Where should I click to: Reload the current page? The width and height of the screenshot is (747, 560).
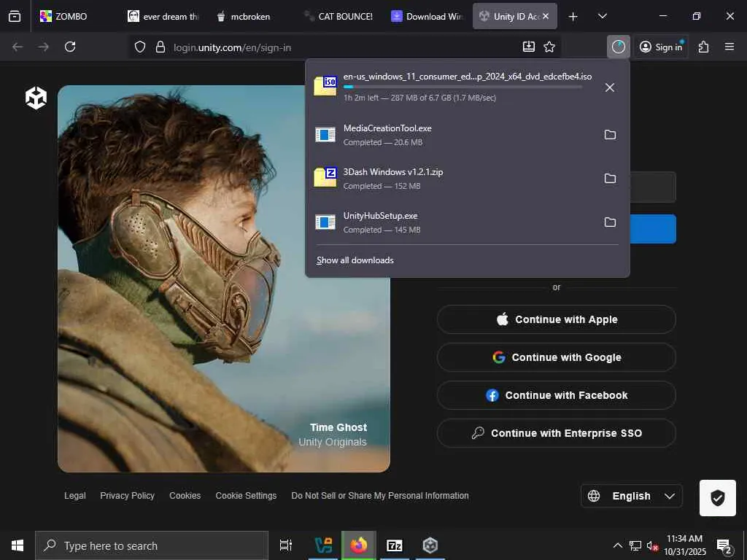(x=70, y=47)
